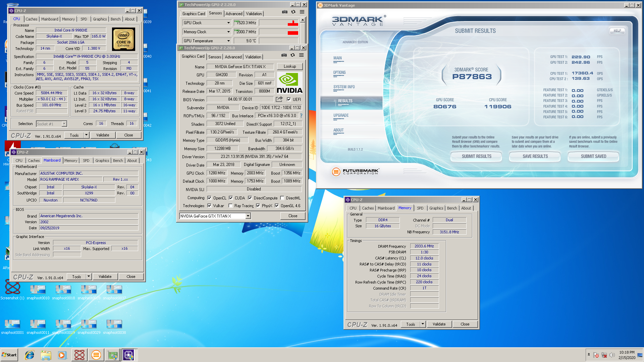Screen dimensions: 644x362
Task: Click the NVIDIA logo in GPU-Z
Action: [x=289, y=83]
